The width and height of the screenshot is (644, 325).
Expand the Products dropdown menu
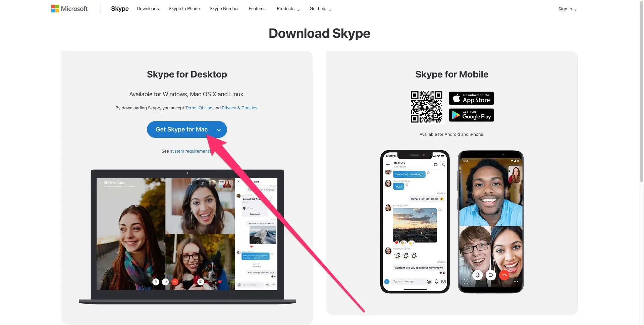288,9
